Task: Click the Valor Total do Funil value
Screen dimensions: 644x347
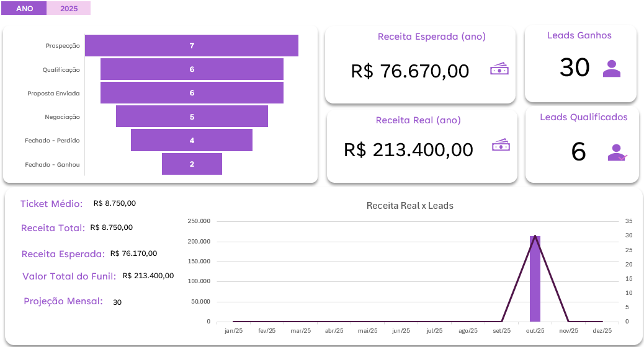Action: [x=148, y=276]
